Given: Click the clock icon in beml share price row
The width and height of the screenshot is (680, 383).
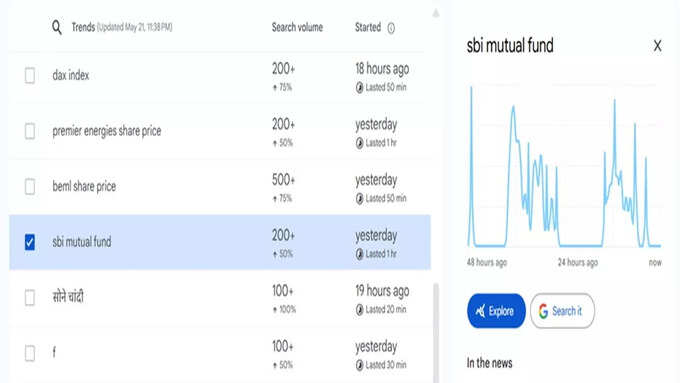Looking at the screenshot, I should click(x=360, y=199).
